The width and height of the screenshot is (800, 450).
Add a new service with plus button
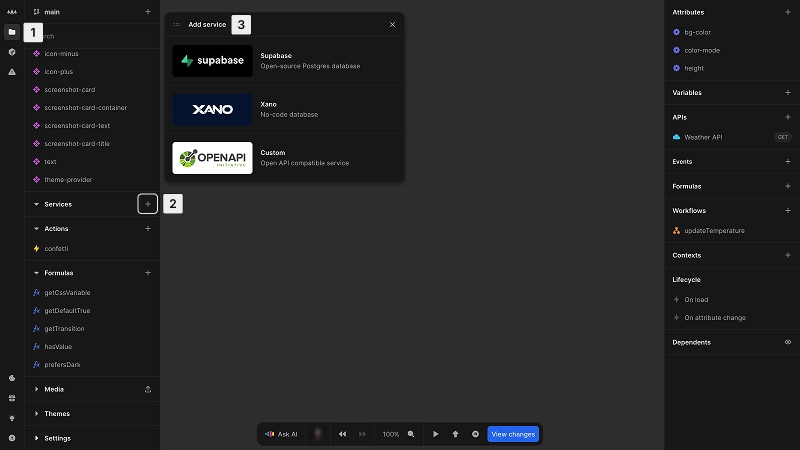(147, 204)
